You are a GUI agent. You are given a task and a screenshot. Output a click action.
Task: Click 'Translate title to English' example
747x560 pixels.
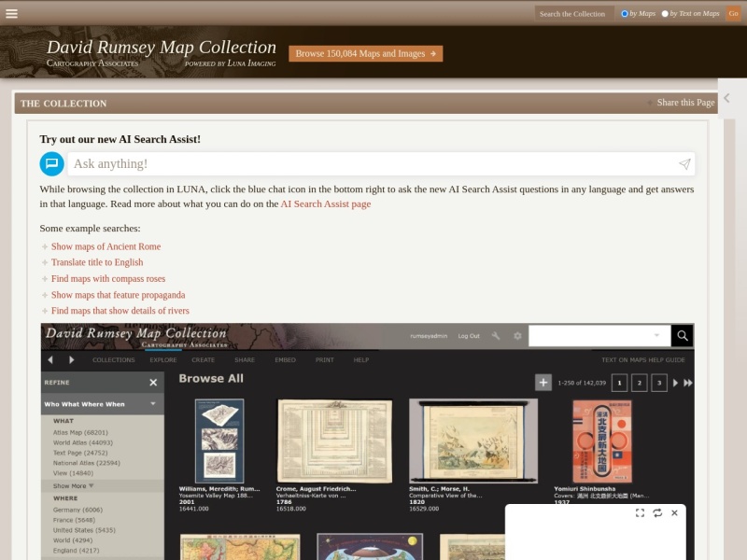coord(97,262)
